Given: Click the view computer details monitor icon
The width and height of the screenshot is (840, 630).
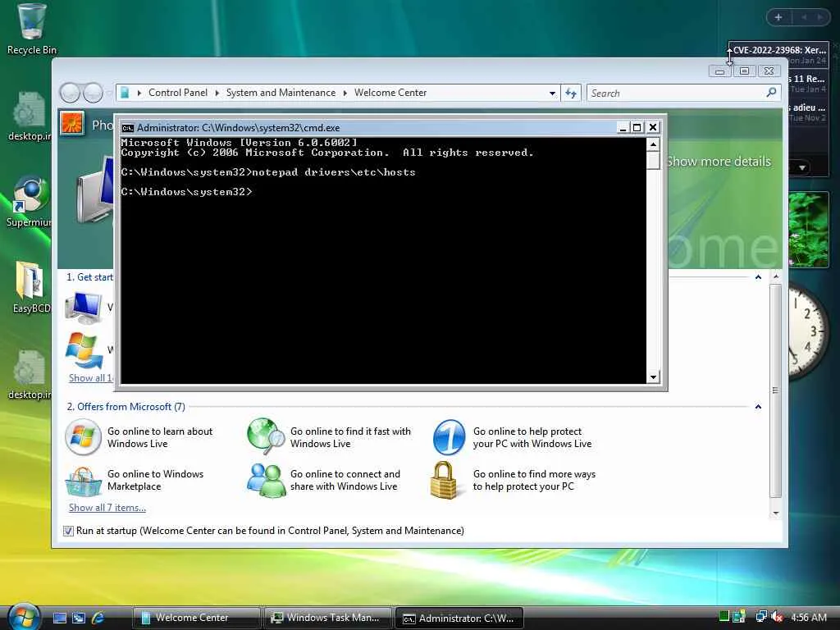Looking at the screenshot, I should point(83,308).
